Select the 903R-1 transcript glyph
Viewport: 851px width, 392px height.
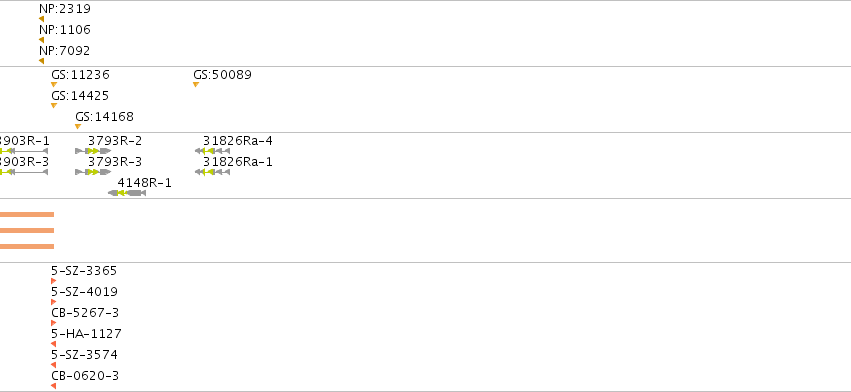pyautogui.click(x=24, y=151)
